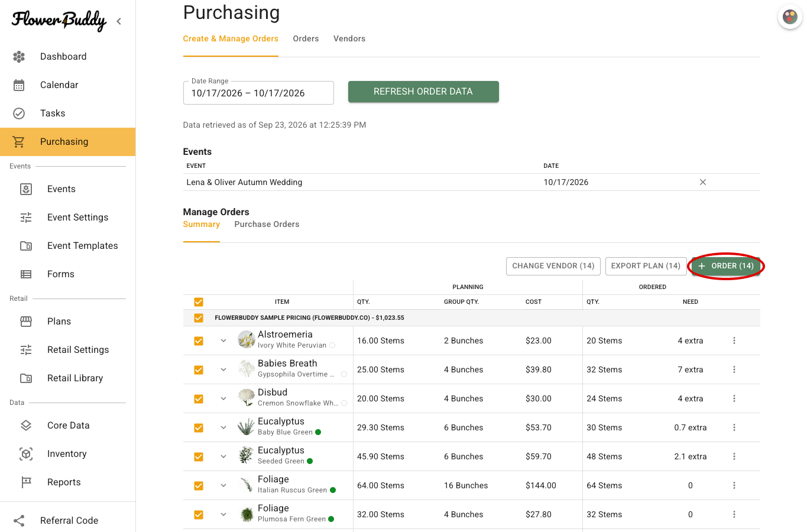The width and height of the screenshot is (807, 532).
Task: Click the Retail Settings sliders icon
Action: (x=26, y=350)
